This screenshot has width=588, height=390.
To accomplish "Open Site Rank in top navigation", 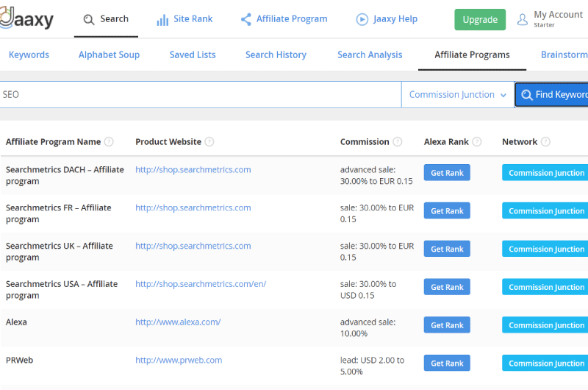I will tap(185, 19).
